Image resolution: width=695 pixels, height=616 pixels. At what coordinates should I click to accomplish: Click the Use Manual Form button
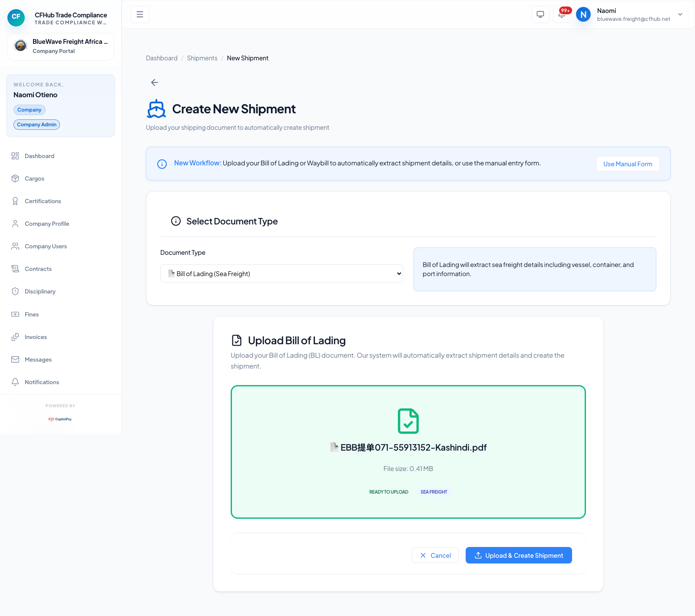[627, 164]
